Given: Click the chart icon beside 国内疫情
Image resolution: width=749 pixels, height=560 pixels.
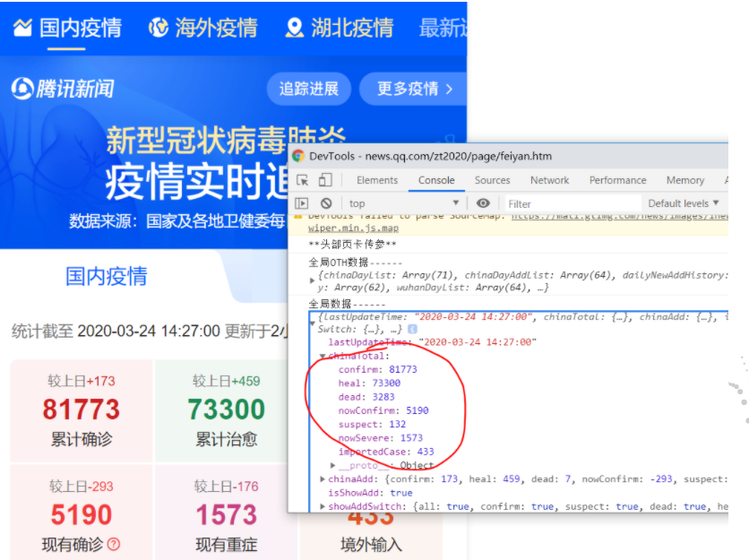Looking at the screenshot, I should 22,28.
